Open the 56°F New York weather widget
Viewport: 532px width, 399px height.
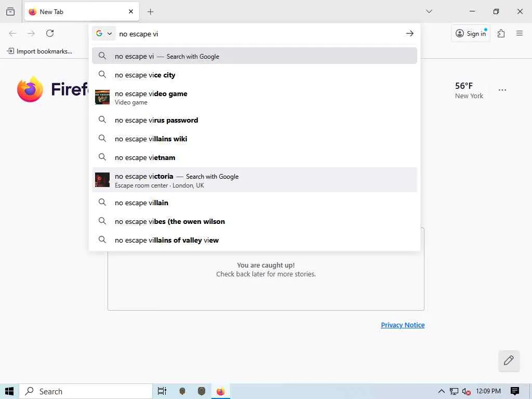click(469, 90)
